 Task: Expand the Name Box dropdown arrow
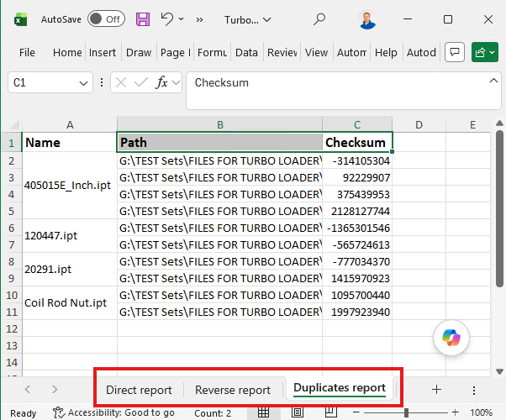[83, 83]
